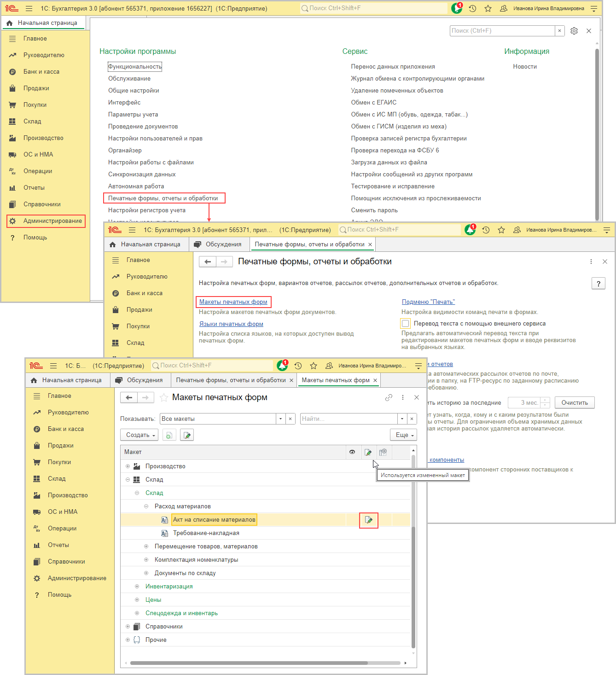
Task: Click the edit-template pencil icon in the toolbar
Action: click(x=187, y=435)
